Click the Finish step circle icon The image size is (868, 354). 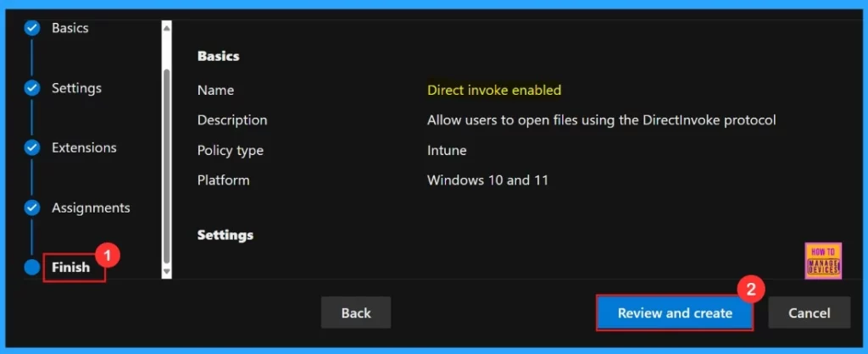coord(32,267)
